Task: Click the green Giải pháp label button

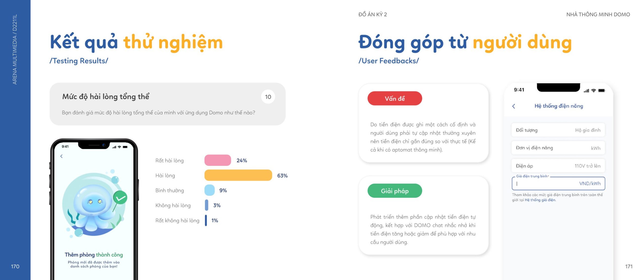Action: [x=394, y=191]
